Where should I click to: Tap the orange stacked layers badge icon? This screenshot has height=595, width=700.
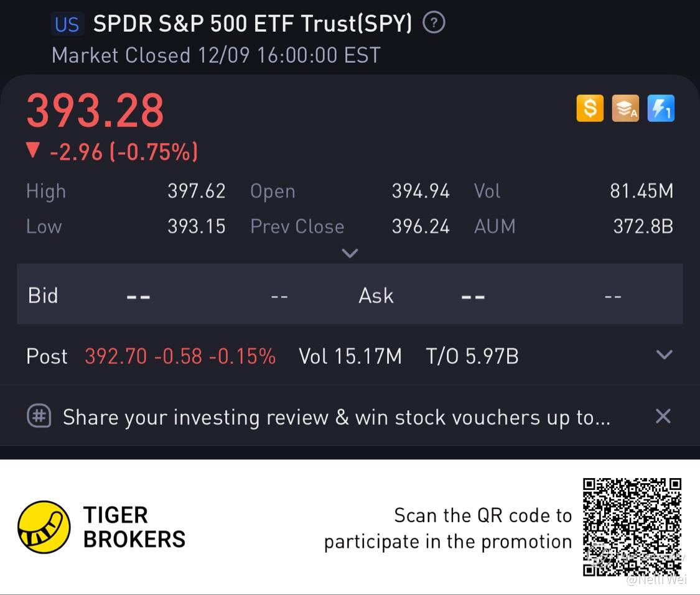click(625, 108)
